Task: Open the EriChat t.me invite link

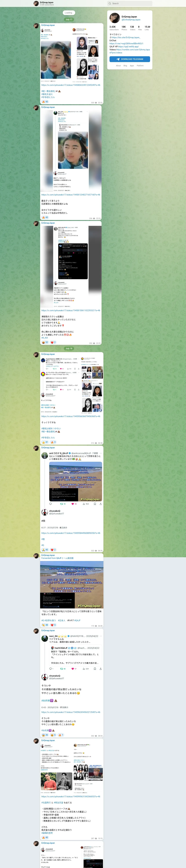Action: [126, 43]
